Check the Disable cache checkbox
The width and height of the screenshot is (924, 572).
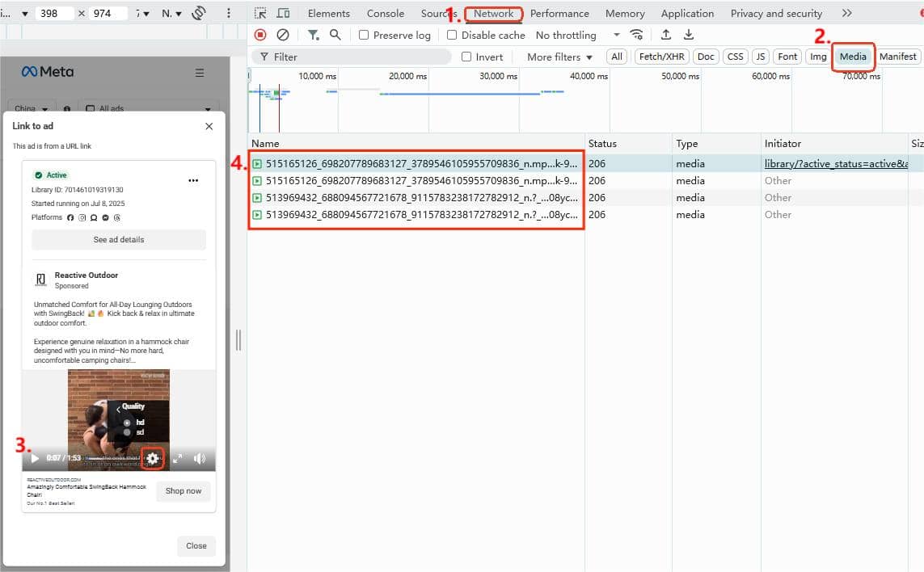tap(451, 35)
